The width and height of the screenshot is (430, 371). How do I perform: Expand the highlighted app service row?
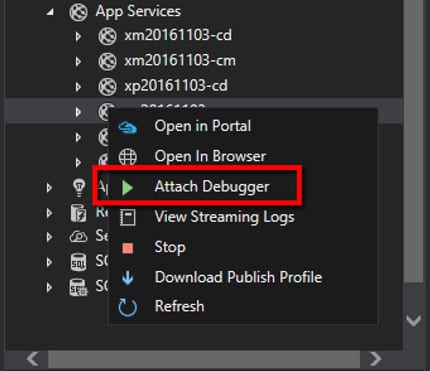(78, 112)
